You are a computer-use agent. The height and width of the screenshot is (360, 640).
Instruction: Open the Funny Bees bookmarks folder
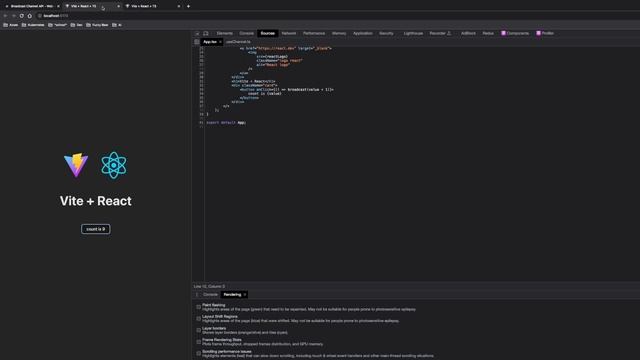click(98, 25)
